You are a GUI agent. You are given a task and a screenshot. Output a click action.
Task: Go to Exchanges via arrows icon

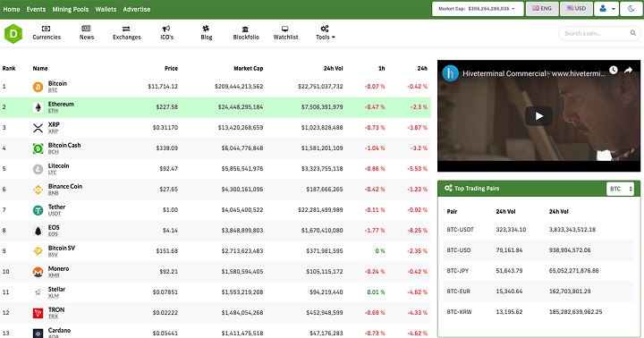[x=126, y=29]
